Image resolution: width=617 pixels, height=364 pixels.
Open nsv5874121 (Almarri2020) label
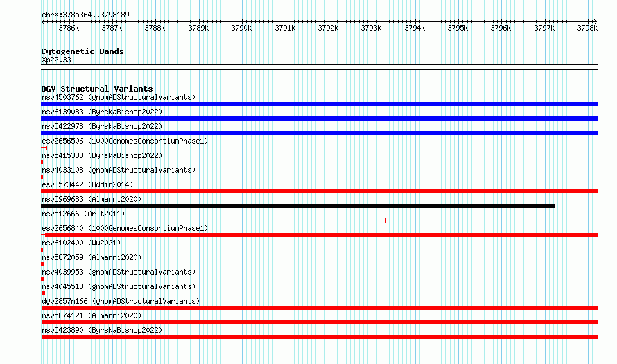click(92, 315)
